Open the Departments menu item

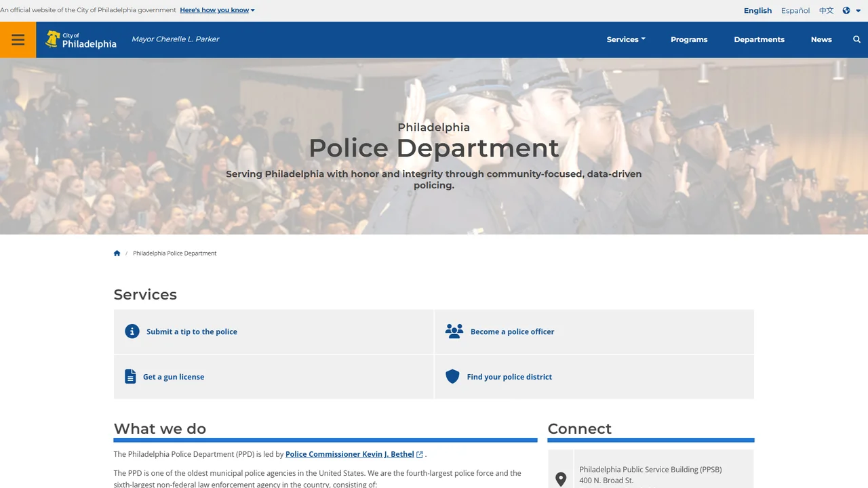pyautogui.click(x=759, y=39)
